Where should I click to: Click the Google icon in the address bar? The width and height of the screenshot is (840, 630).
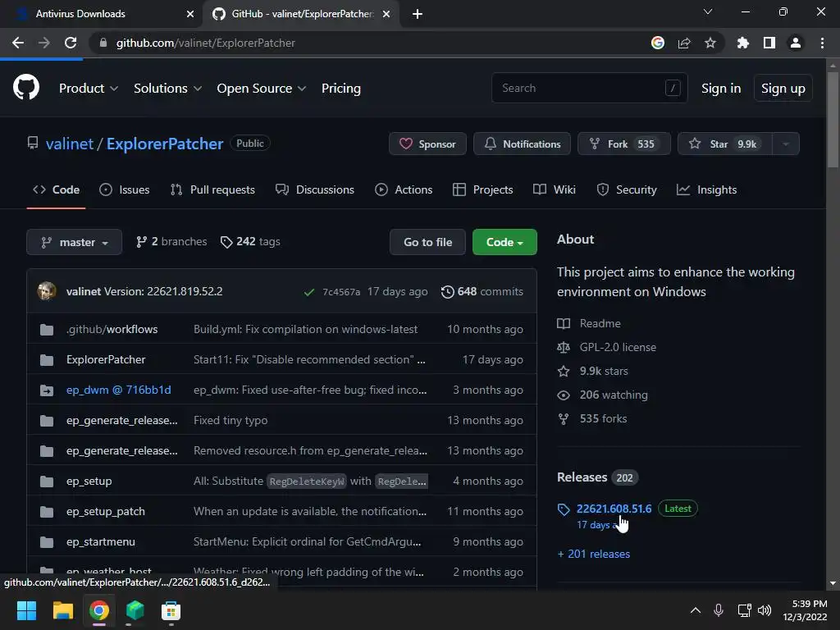(x=658, y=43)
